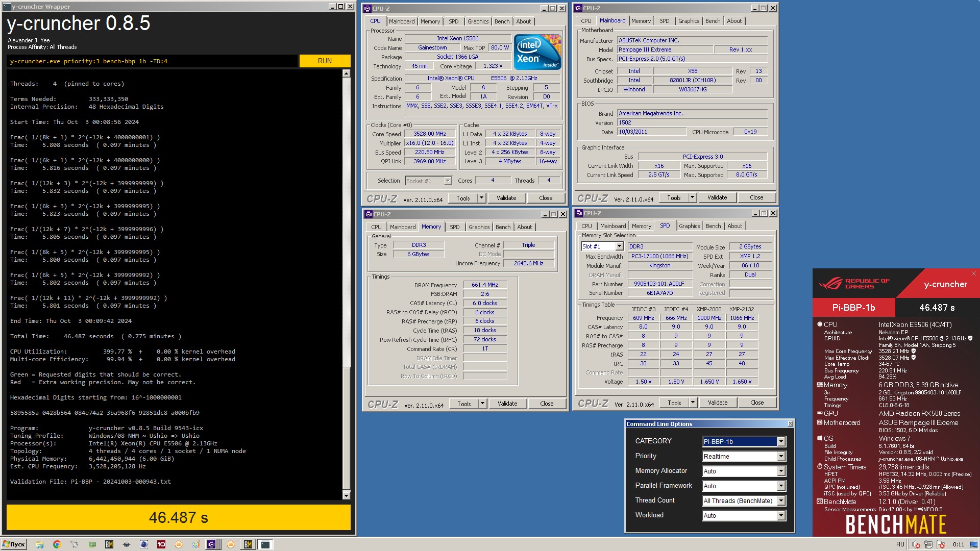Screen dimensions: 980x551
Task: Click the red '10' taskbar icon
Action: click(x=161, y=544)
